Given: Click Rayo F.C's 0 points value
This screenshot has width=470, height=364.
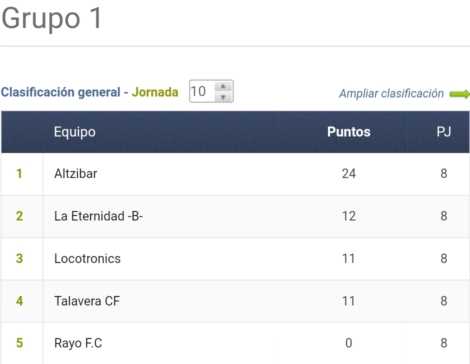Looking at the screenshot, I should tap(349, 343).
